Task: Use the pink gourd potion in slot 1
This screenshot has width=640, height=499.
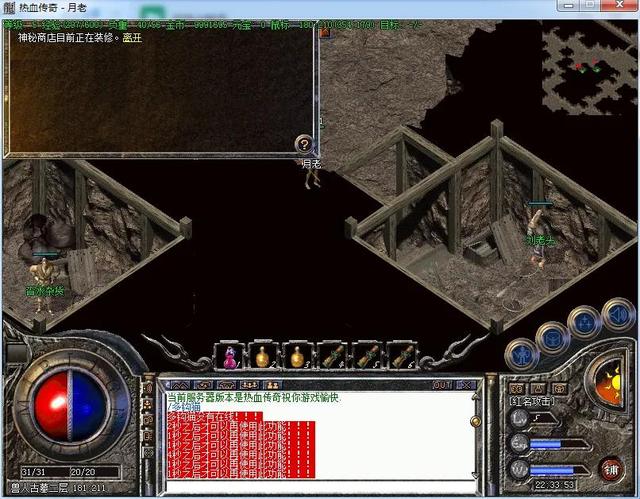Action: [x=229, y=357]
